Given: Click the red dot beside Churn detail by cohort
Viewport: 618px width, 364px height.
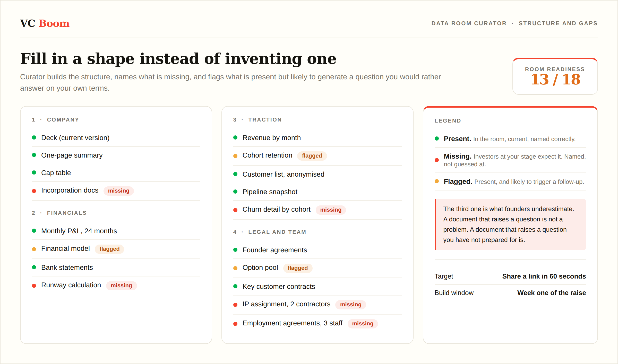Looking at the screenshot, I should point(235,210).
